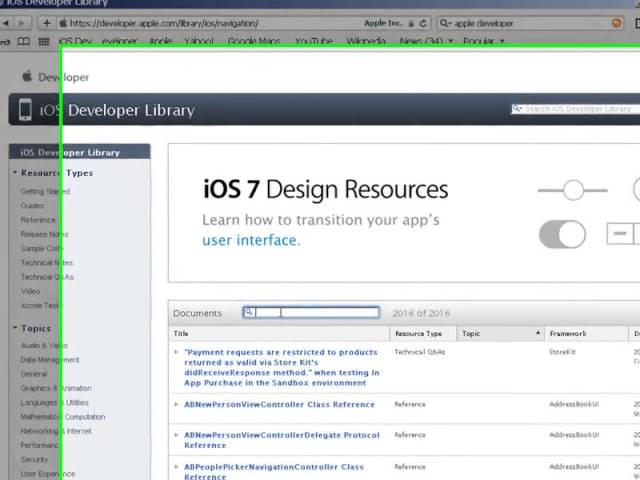Focus the Documents filter text box
The width and height of the screenshot is (640, 480).
tap(311, 313)
